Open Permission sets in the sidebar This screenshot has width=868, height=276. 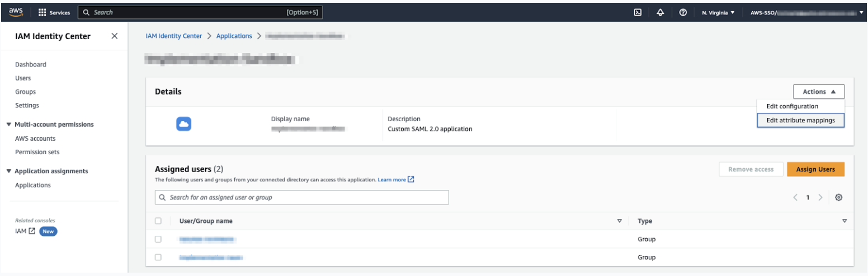37,152
